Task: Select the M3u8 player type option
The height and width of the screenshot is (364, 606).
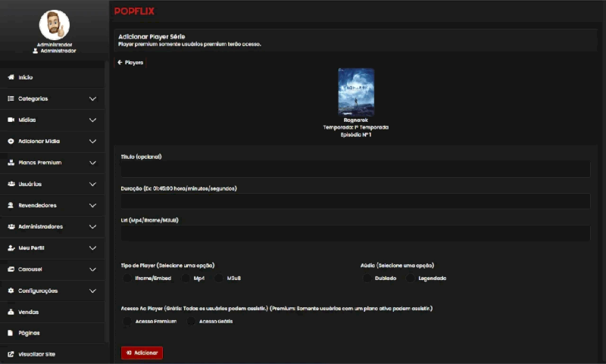Action: [x=219, y=278]
